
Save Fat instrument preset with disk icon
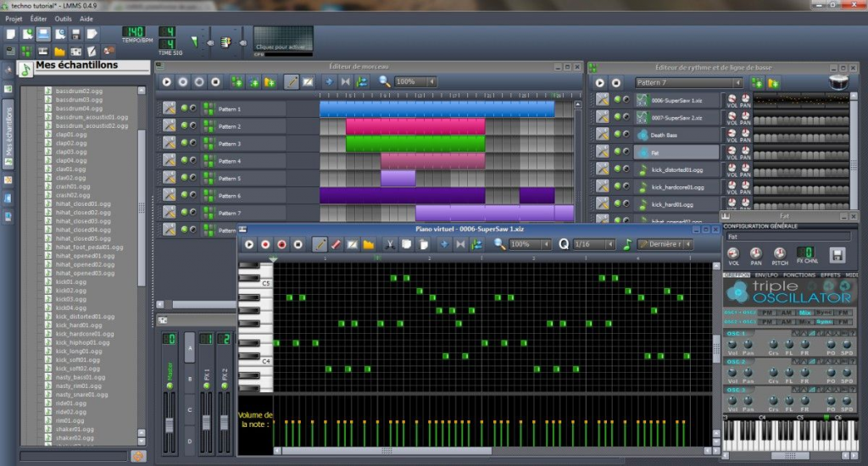tap(837, 255)
